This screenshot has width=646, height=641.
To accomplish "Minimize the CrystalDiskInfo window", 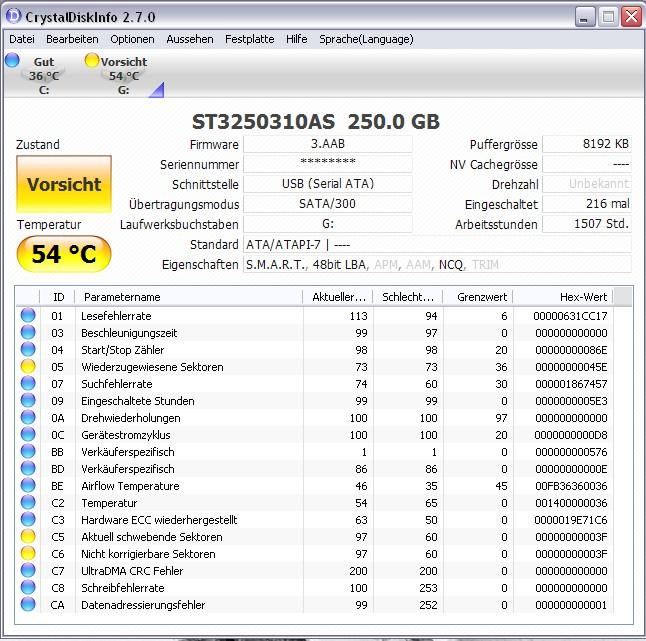I will click(584, 17).
